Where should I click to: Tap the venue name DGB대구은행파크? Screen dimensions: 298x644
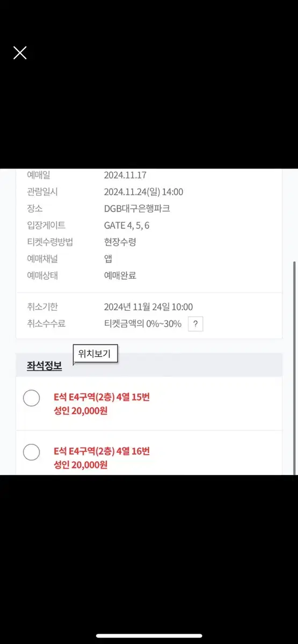coord(137,208)
